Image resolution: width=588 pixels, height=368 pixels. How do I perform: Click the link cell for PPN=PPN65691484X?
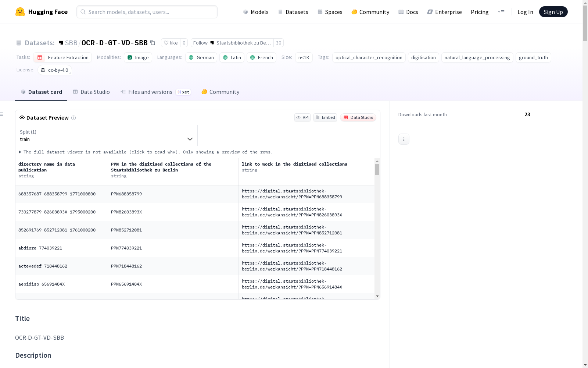point(306,284)
